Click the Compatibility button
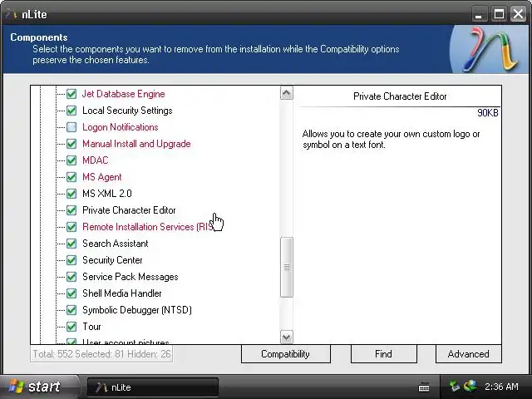The width and height of the screenshot is (532, 399). coord(286,354)
